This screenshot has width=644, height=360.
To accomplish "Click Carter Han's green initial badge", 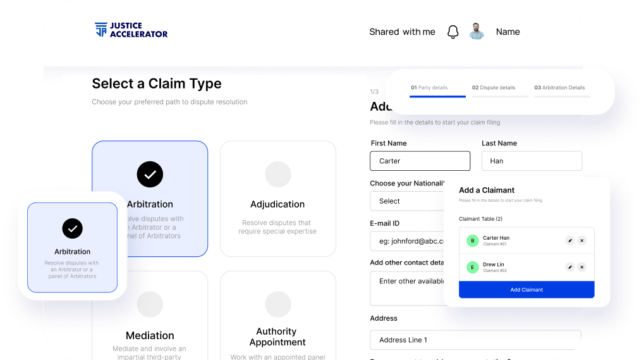I will click(472, 240).
